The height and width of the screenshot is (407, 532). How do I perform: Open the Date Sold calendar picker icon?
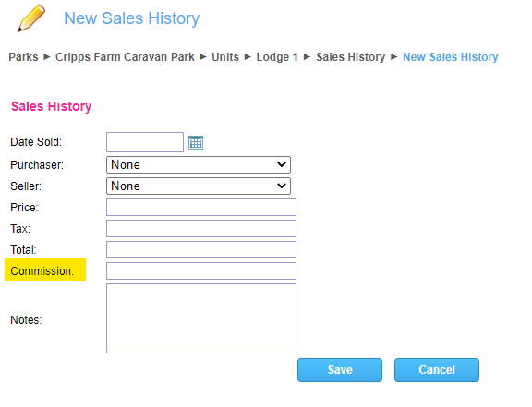click(196, 142)
